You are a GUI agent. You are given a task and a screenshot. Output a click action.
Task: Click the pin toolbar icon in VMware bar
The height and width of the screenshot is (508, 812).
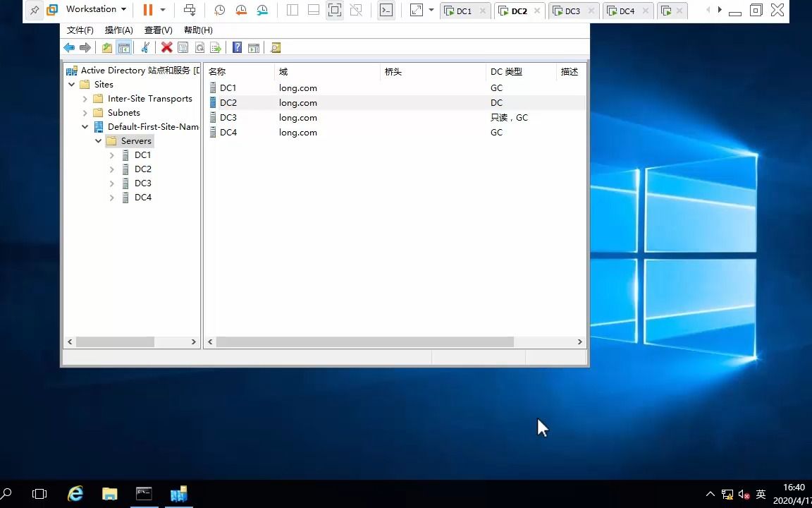point(34,10)
